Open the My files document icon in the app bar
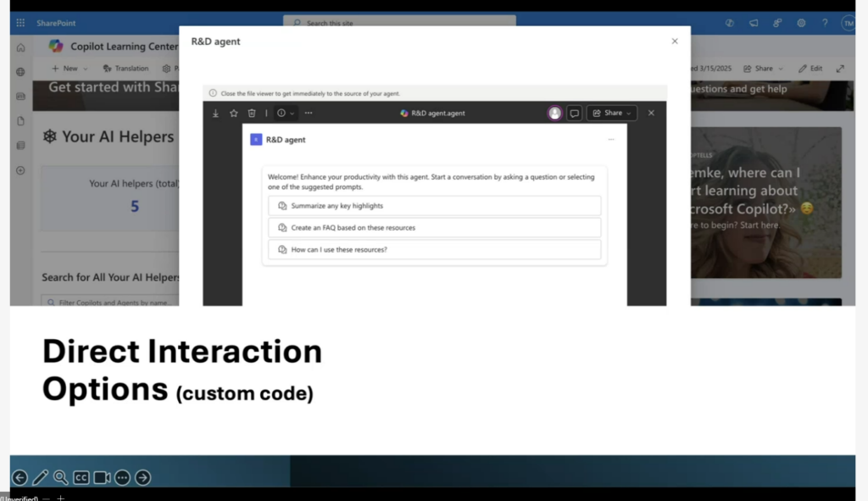Screen dimensions: 868x501 (x=20, y=120)
